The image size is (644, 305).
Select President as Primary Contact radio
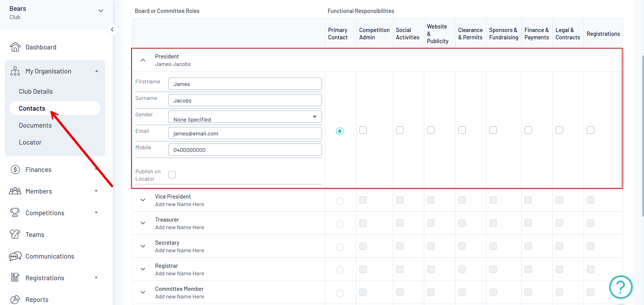(339, 131)
